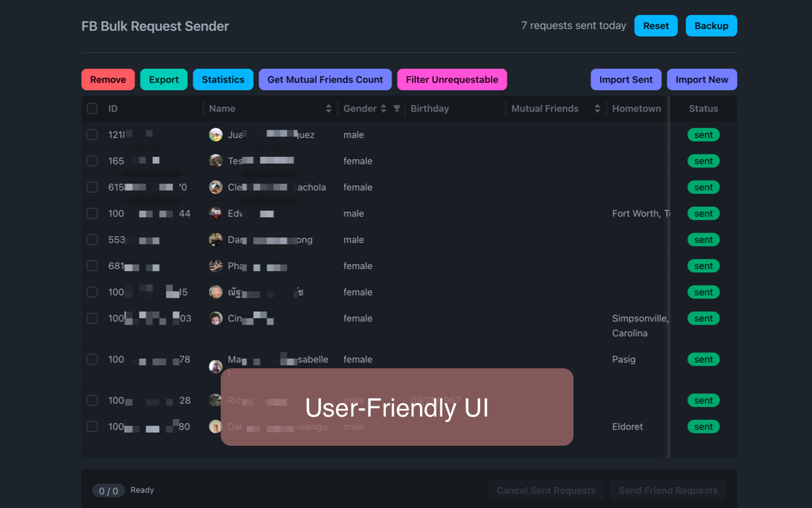Check the row with ID starting 1218
This screenshot has height=508, width=812.
(92, 135)
